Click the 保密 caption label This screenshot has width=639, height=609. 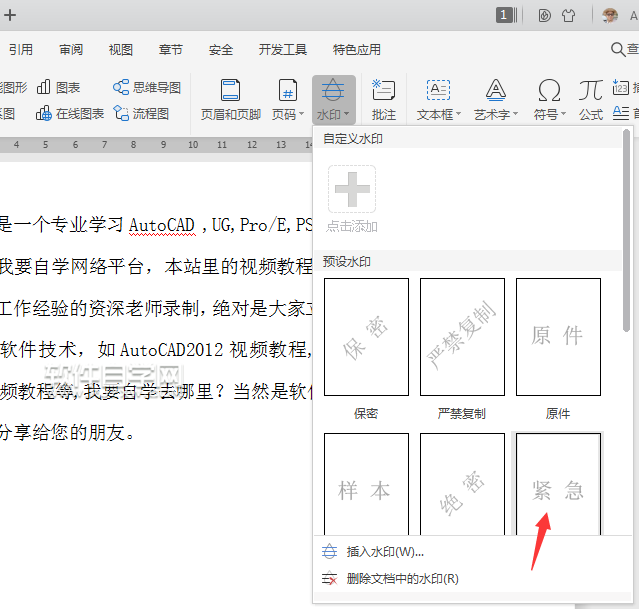366,414
